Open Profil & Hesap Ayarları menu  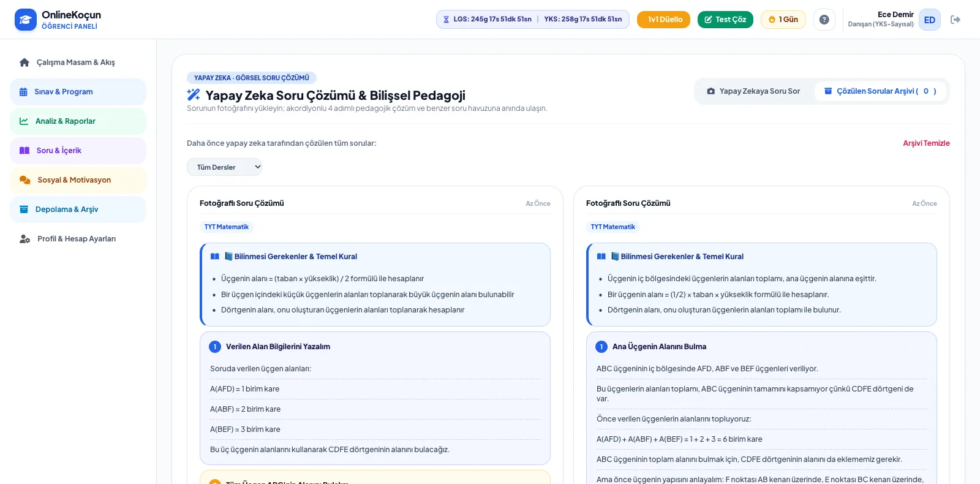pos(78,239)
